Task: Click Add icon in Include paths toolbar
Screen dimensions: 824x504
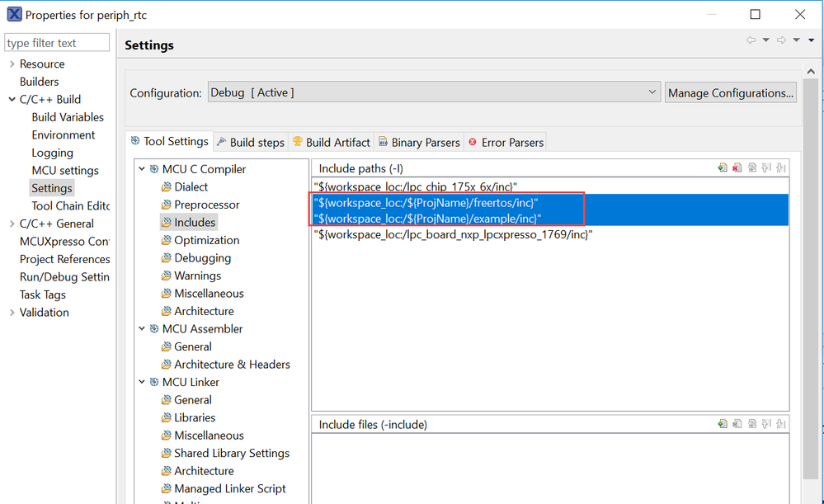Action: (x=723, y=168)
